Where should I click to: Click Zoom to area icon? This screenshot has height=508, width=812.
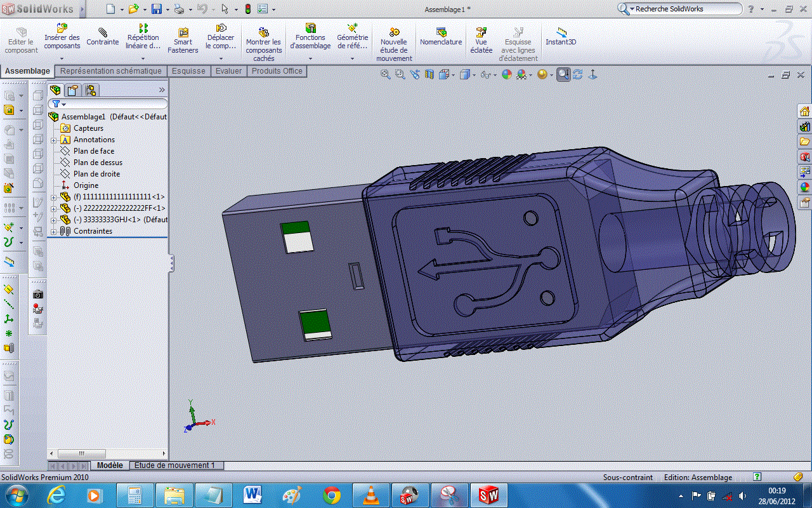(x=400, y=74)
